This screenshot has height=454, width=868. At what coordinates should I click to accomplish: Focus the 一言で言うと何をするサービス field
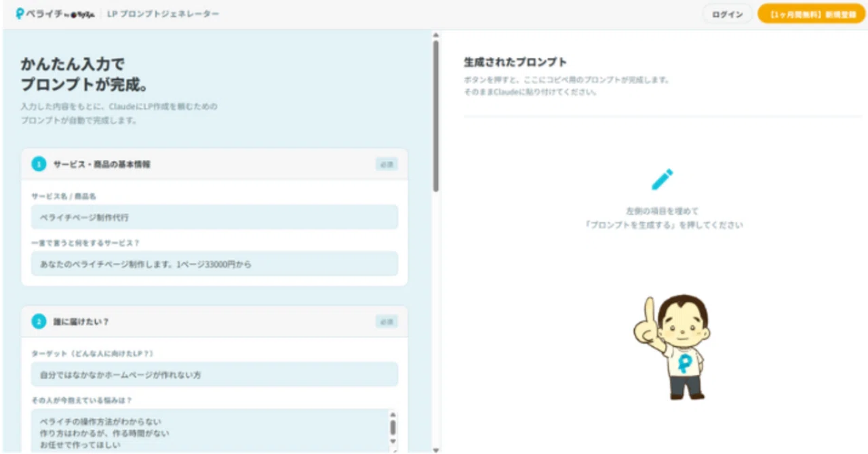tap(214, 264)
